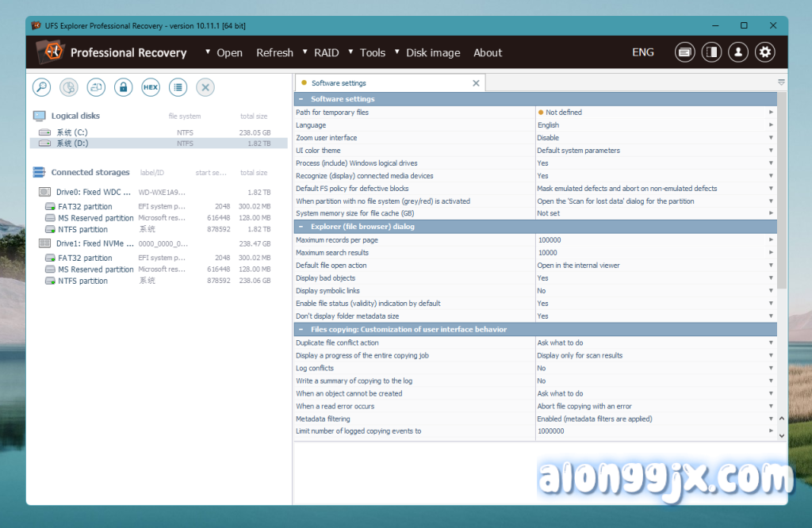This screenshot has width=812, height=528.
Task: Toggle the side panel layout icon
Action: click(711, 52)
